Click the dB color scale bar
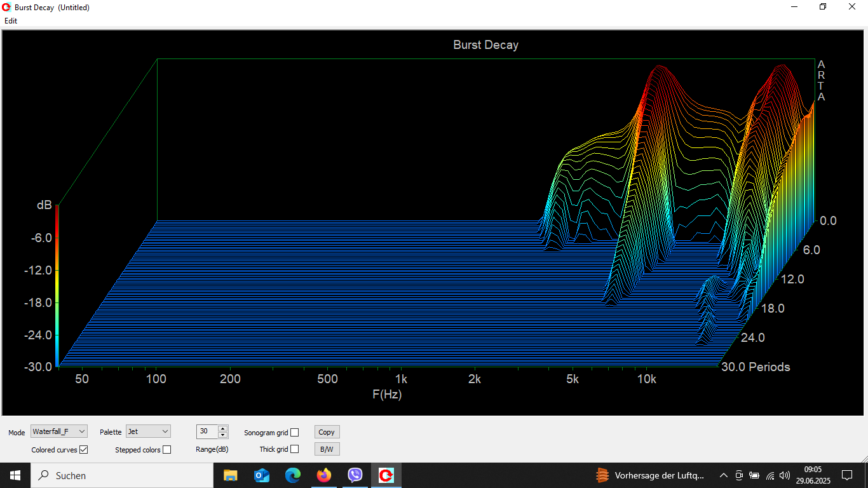The width and height of the screenshot is (868, 488). (57, 285)
